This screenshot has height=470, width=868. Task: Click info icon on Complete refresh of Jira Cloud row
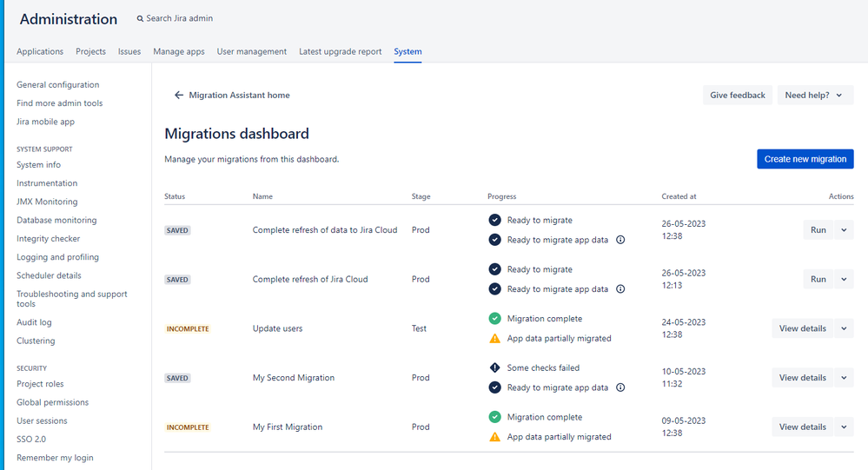pyautogui.click(x=620, y=289)
